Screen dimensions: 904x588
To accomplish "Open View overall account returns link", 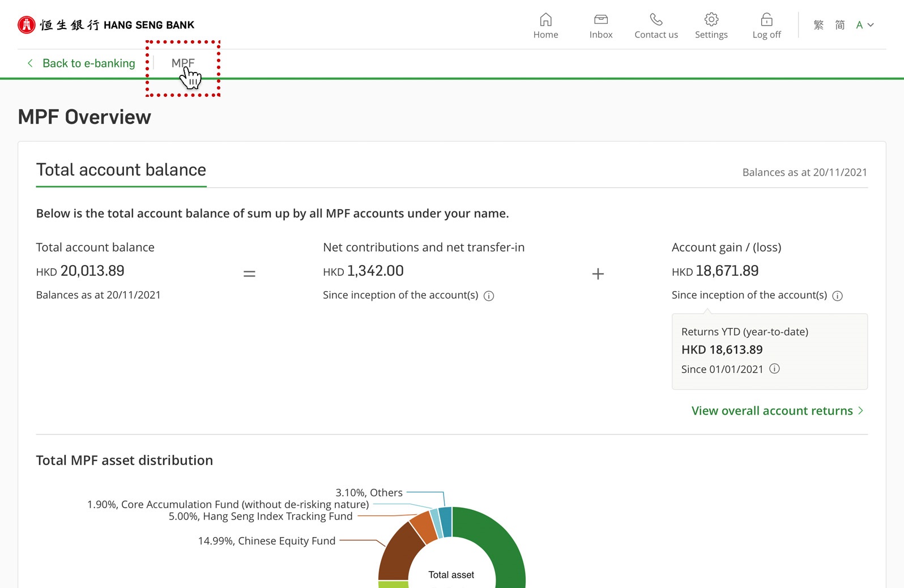I will 777,411.
